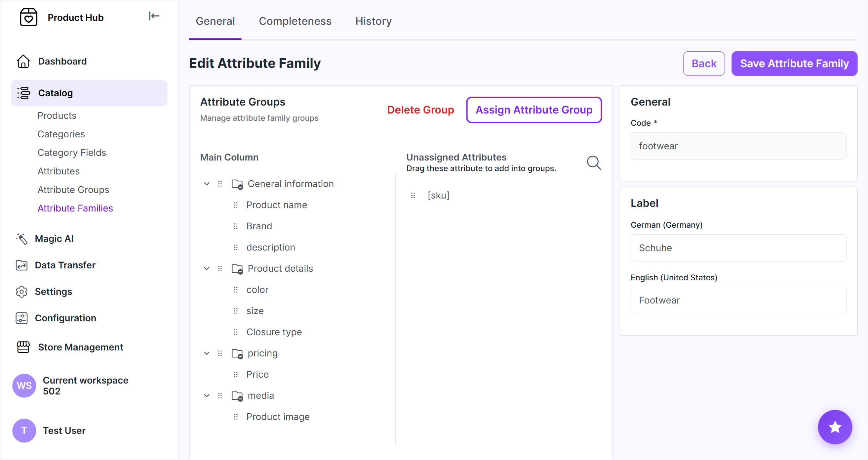
Task: Collapse the sidebar with the arrow icon
Action: click(154, 16)
